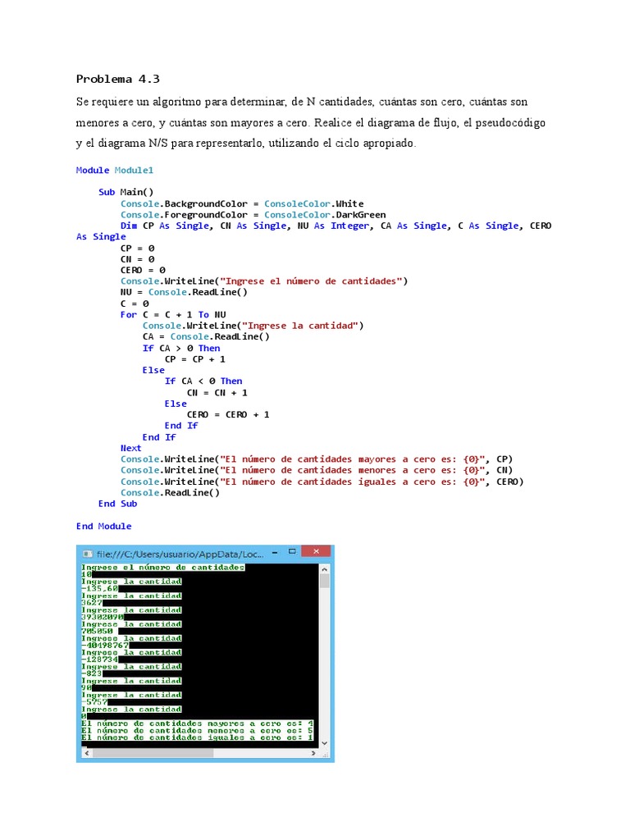This screenshot has width=630, height=840.
Task: Click the console's horizontal scrollbar right arrow
Action: tap(313, 753)
